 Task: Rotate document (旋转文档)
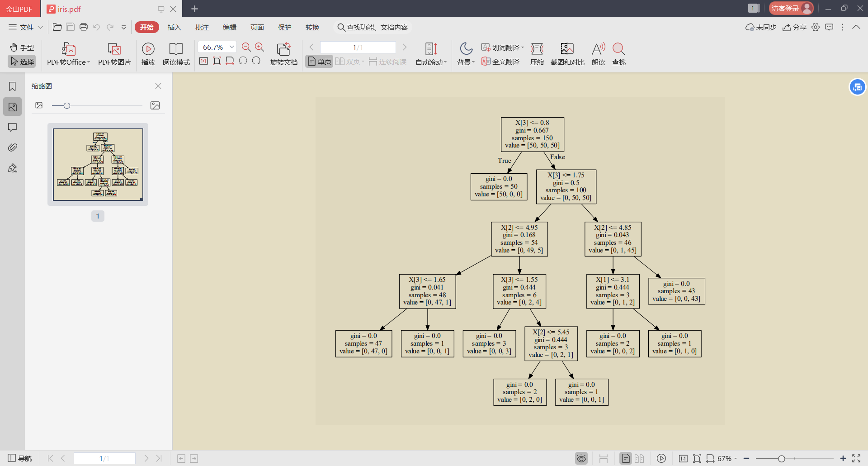coord(283,54)
